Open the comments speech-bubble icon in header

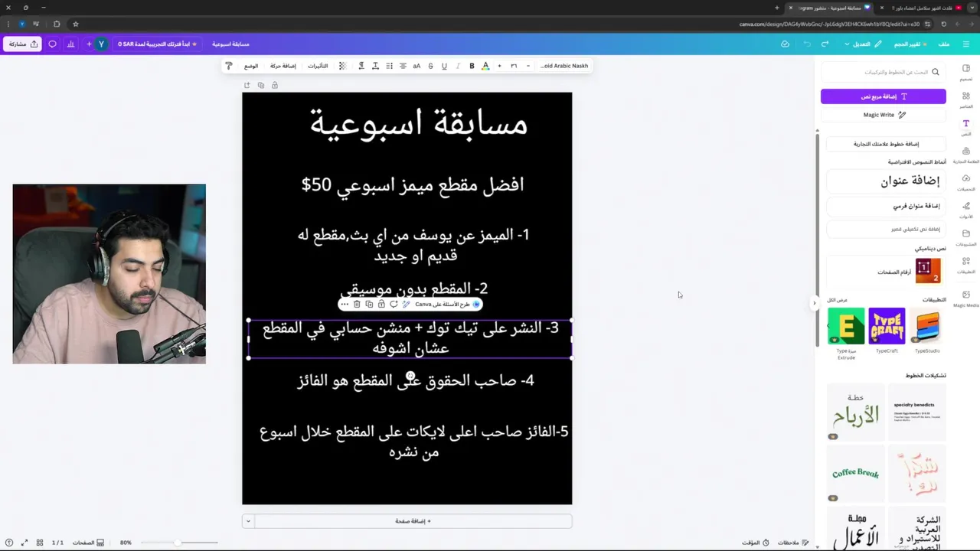pyautogui.click(x=52, y=44)
